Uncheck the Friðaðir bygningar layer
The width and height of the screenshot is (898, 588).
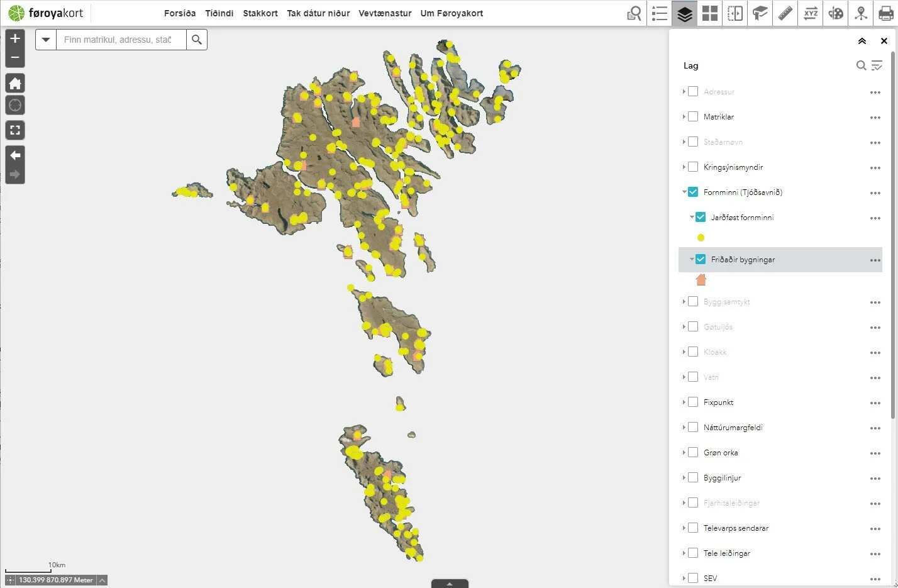pos(701,259)
